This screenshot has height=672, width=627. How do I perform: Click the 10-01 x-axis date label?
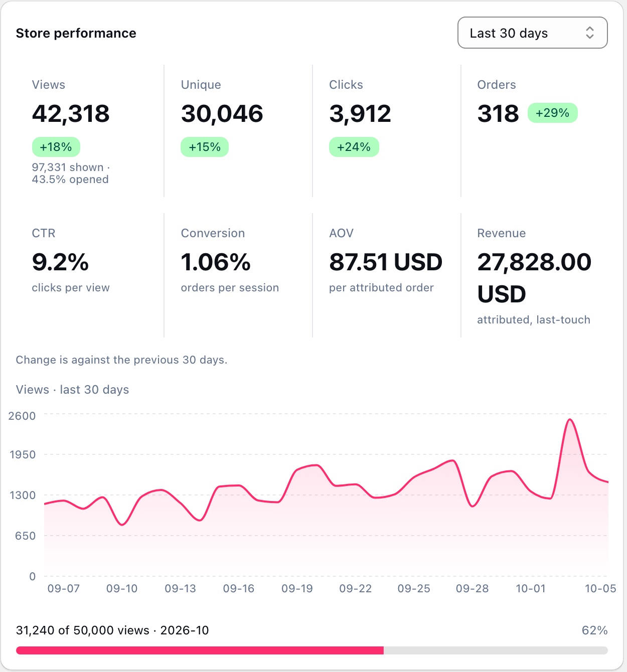tap(531, 589)
